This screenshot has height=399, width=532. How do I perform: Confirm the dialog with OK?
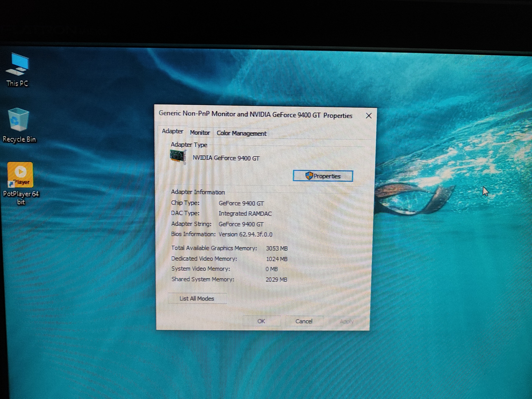tap(261, 321)
